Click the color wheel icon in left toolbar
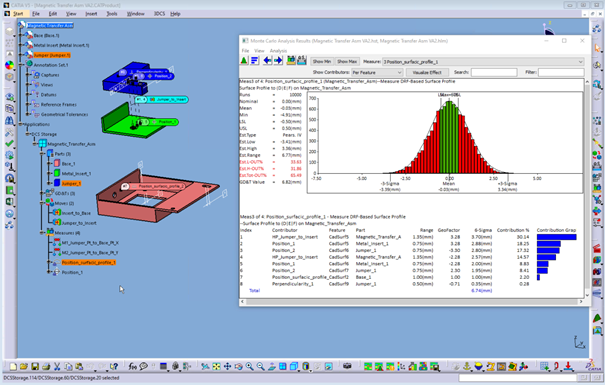605x385 pixels. pos(10,65)
